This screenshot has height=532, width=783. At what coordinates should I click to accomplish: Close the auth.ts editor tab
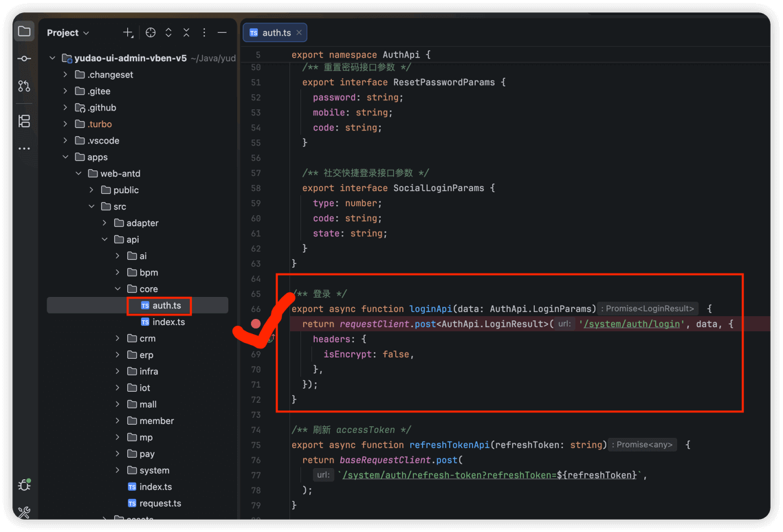point(299,32)
